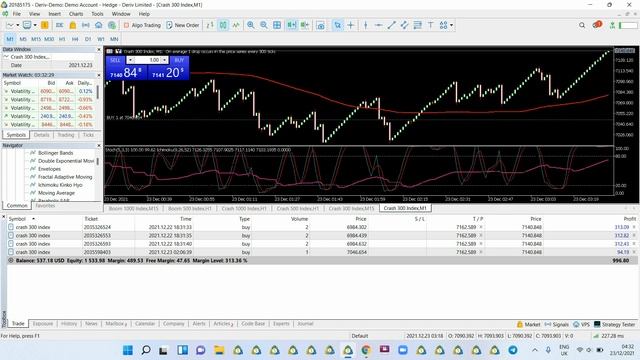Switch to candlestick chart type
The width and height of the screenshot is (640, 360).
coord(223,25)
